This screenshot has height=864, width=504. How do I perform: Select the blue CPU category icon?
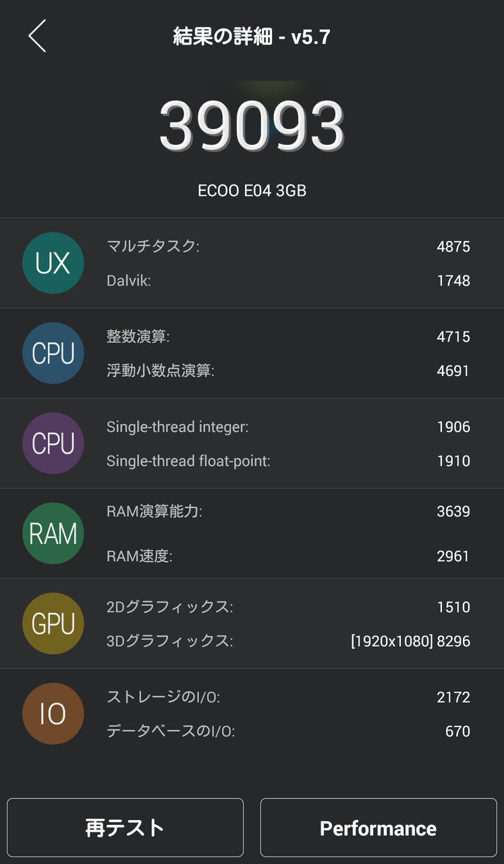coord(53,353)
